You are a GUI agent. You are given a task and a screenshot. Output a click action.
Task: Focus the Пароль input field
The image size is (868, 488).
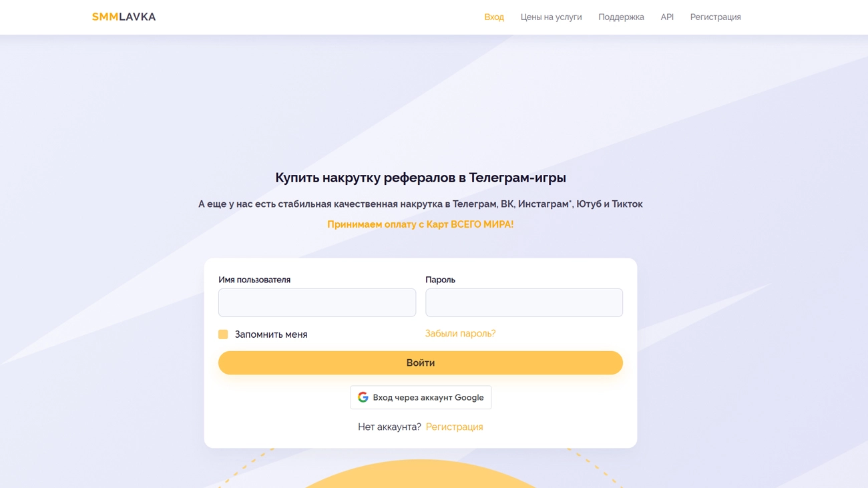click(x=523, y=302)
